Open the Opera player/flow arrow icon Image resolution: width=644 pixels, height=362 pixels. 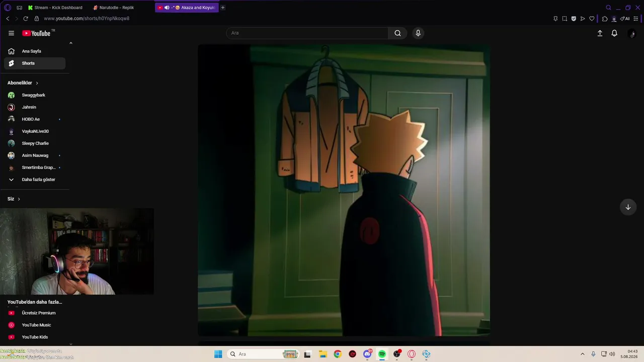coord(583,19)
